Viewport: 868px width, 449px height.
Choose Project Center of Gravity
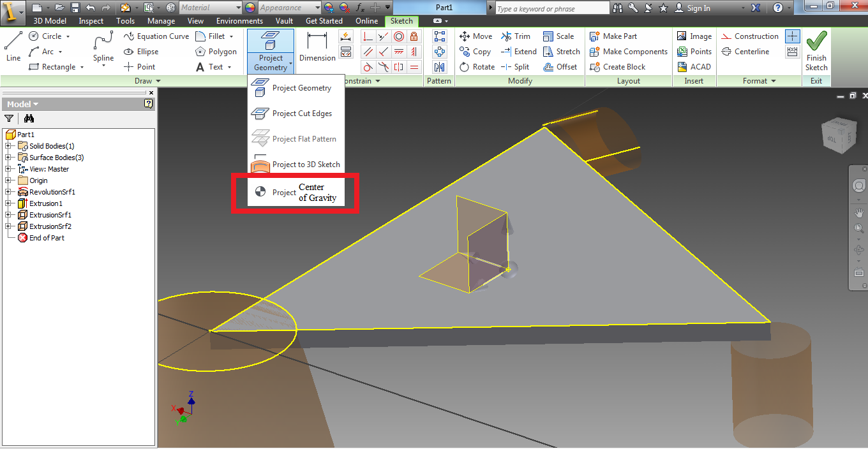pyautogui.click(x=295, y=191)
